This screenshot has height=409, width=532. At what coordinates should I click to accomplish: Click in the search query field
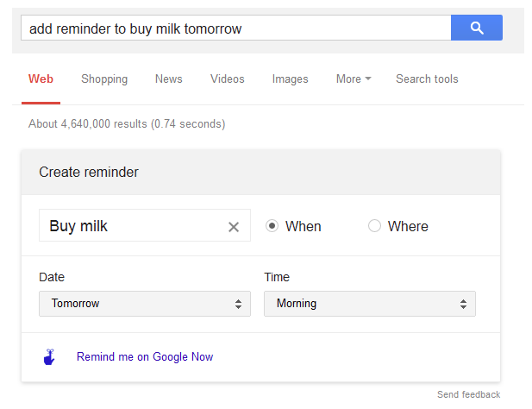[235, 28]
